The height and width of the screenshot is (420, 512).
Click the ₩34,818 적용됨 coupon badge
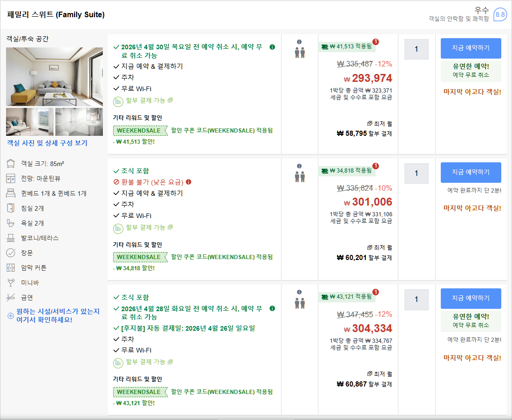click(x=347, y=171)
